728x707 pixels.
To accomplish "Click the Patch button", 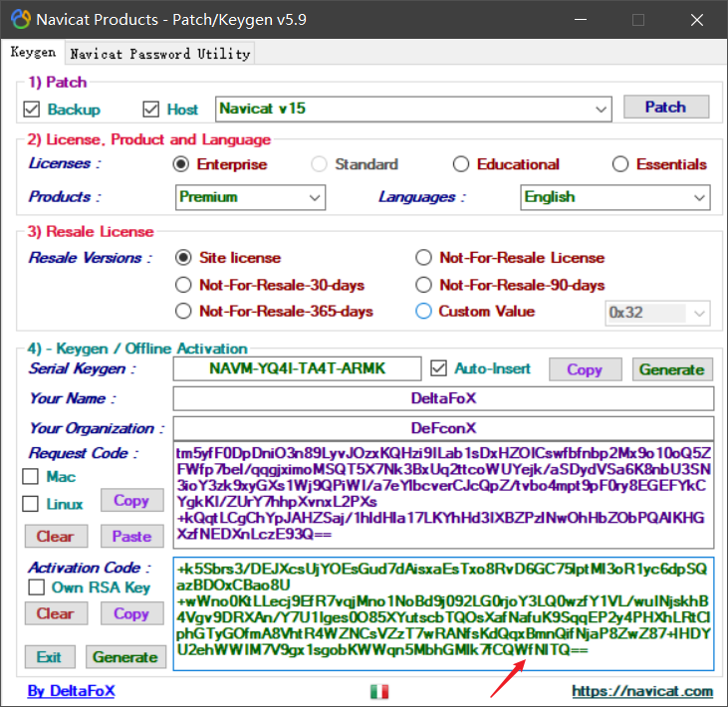I will pos(666,108).
